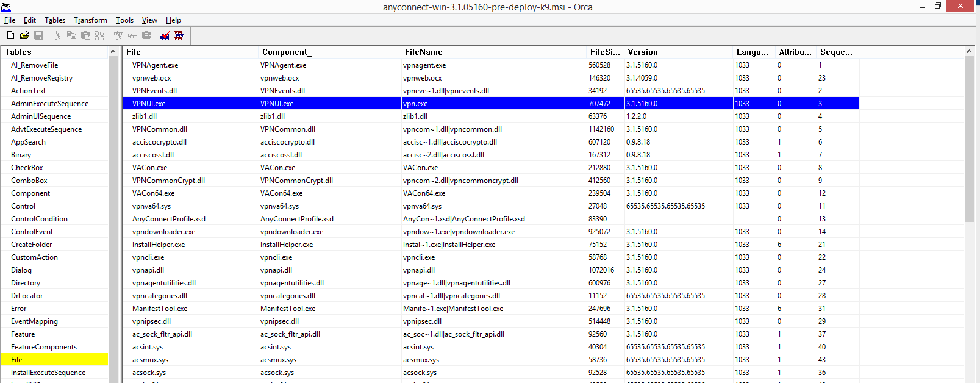Open the File menu
The height and width of the screenshot is (383, 980).
pos(10,20)
